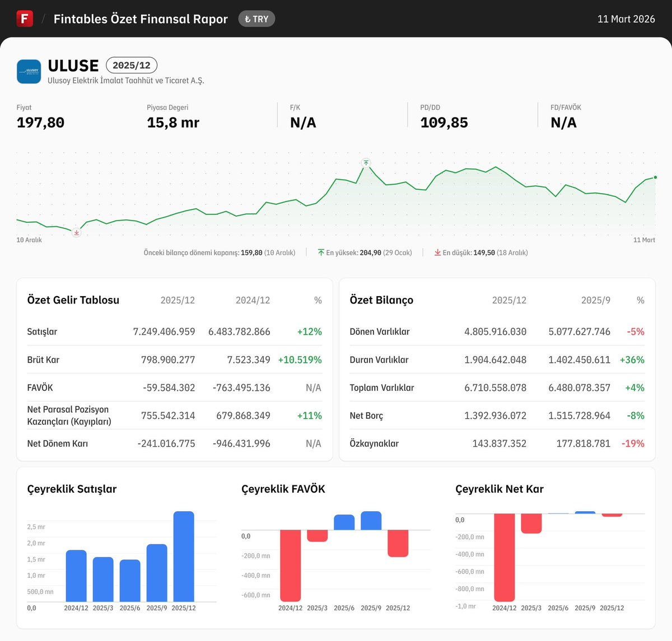Viewport: 672px width, 641px height.
Task: Click the date 11 Mart 2026
Action: pyautogui.click(x=626, y=19)
